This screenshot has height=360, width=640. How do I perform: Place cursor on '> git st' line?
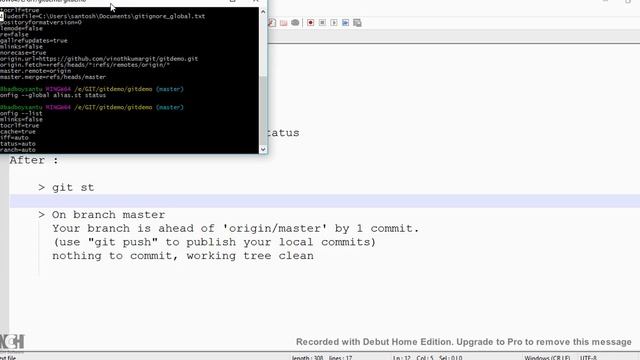(66, 187)
